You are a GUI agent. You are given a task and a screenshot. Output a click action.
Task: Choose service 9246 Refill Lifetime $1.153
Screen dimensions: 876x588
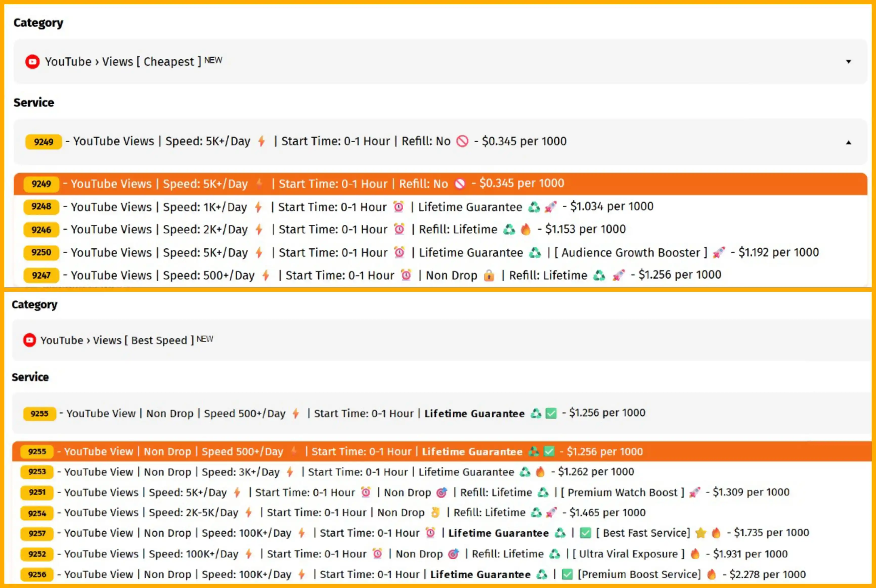(x=440, y=230)
